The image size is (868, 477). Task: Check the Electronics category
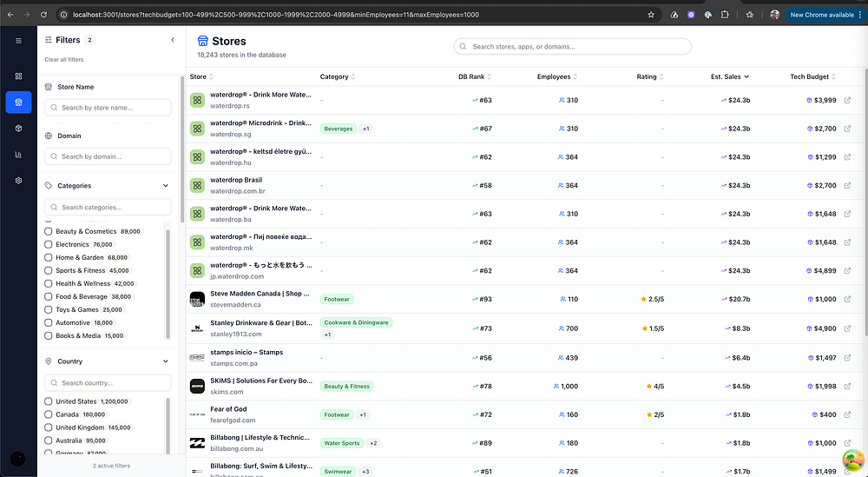[x=48, y=244]
